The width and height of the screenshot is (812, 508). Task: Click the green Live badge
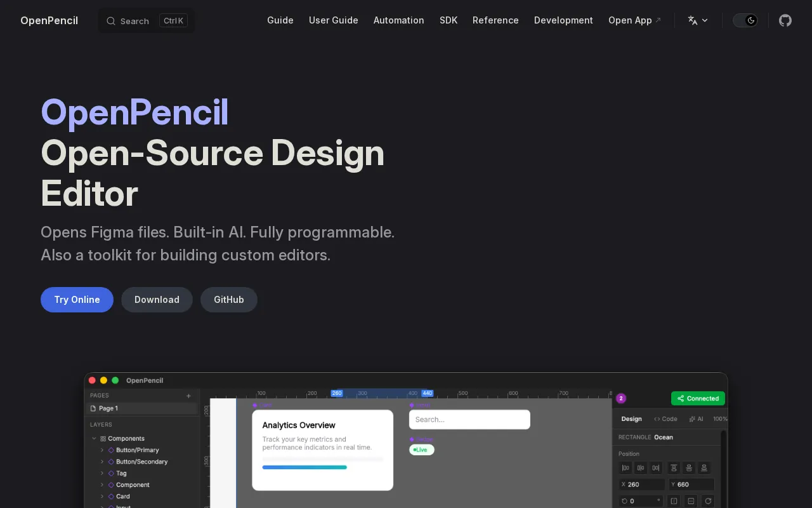point(422,450)
